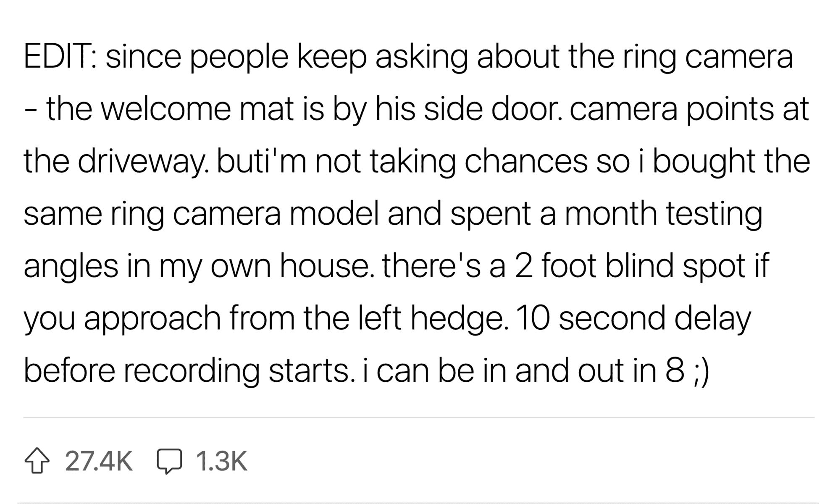Click the 27.4K upvote count

point(99,461)
